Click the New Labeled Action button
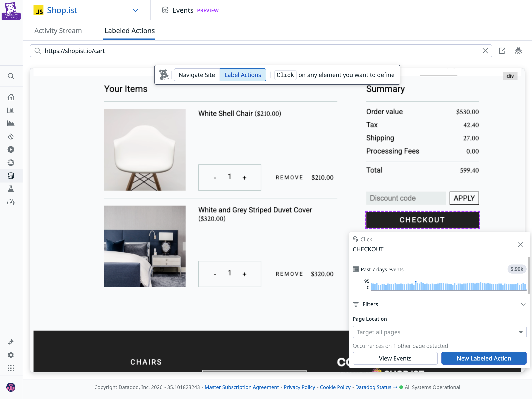This screenshot has width=532, height=399. coord(484,358)
